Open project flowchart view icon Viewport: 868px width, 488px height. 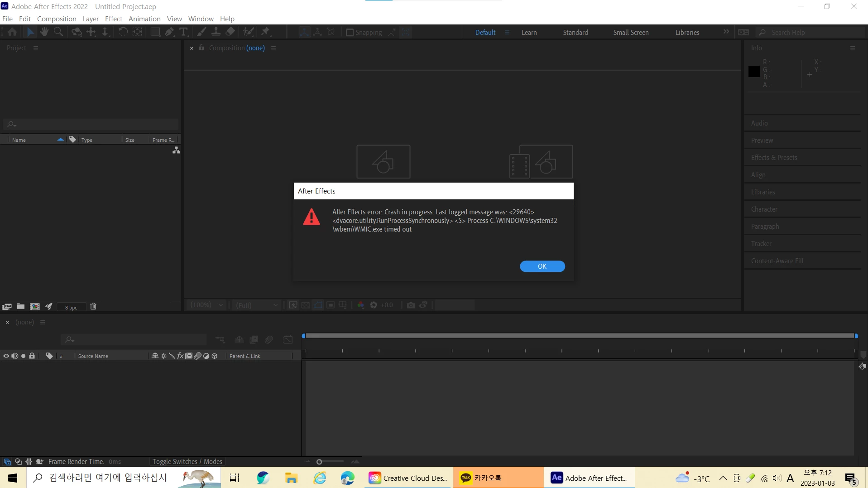(176, 150)
